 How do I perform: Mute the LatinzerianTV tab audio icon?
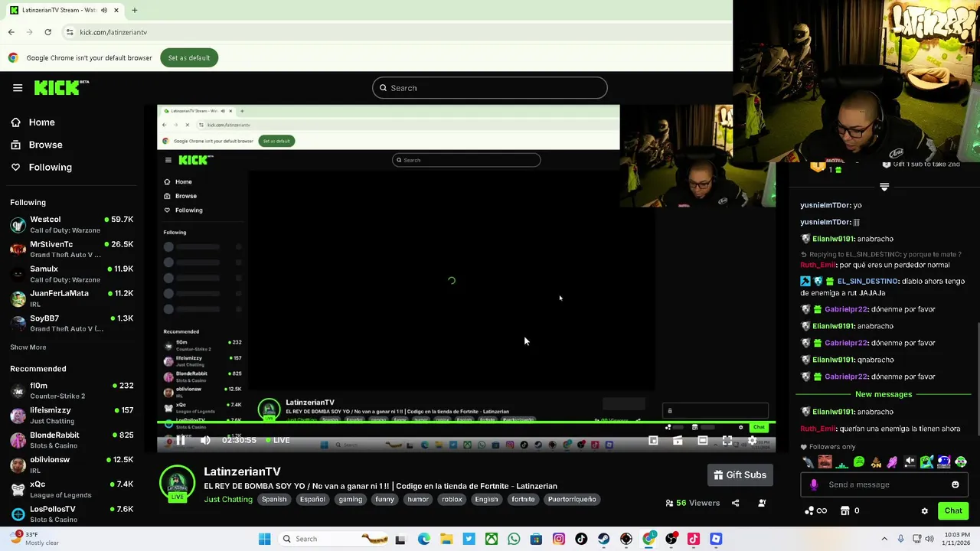pyautogui.click(x=104, y=10)
